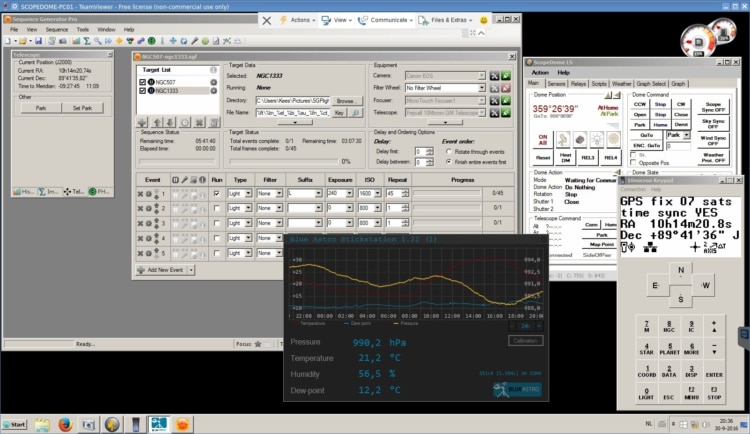750x434 pixels.
Task: Open the settings gear for NGC507
Action: coord(214,82)
